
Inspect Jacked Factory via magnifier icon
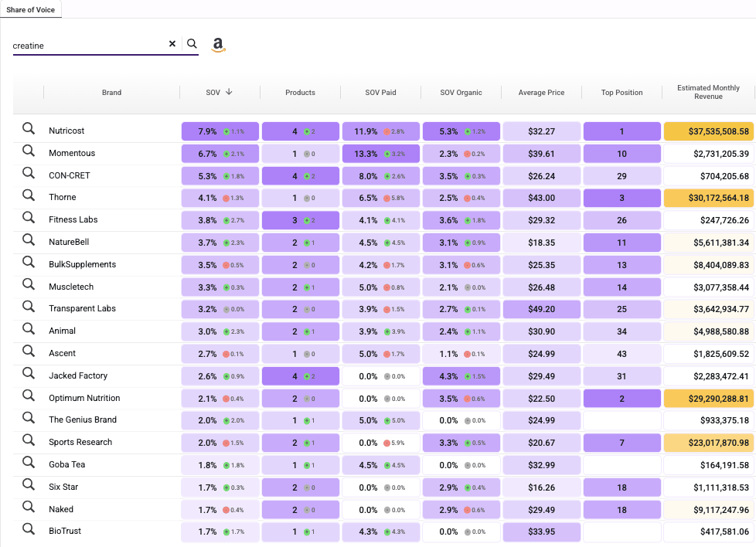29,373
